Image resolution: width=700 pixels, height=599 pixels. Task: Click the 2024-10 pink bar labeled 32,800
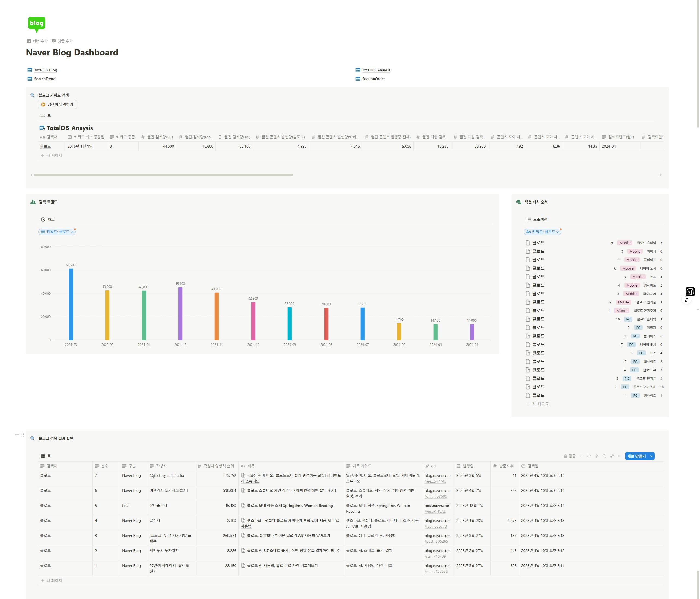[253, 321]
